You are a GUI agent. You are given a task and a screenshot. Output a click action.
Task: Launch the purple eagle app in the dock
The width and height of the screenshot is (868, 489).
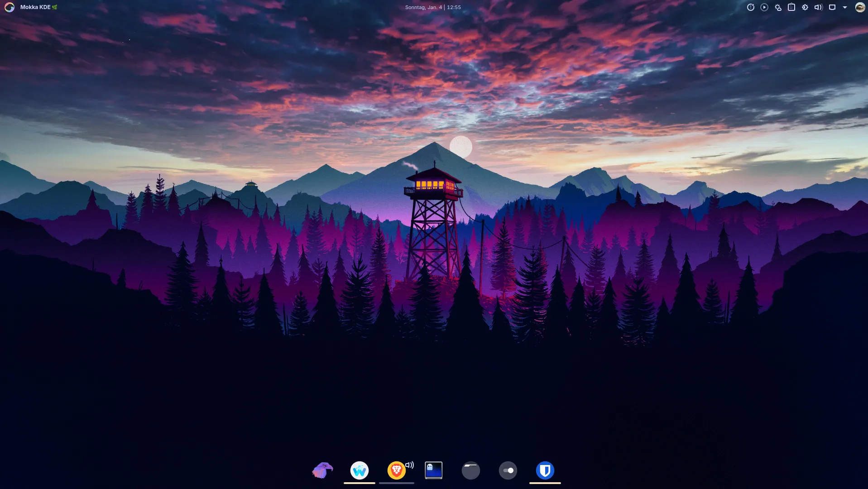pyautogui.click(x=322, y=470)
